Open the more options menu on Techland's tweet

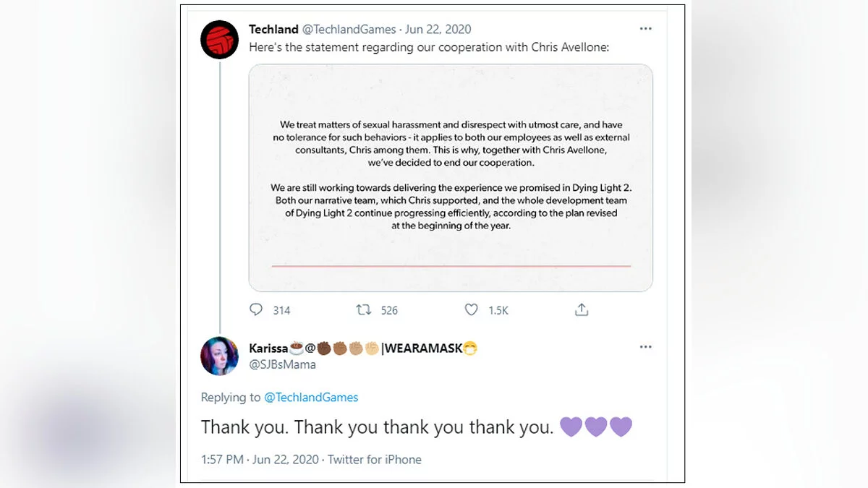[645, 30]
